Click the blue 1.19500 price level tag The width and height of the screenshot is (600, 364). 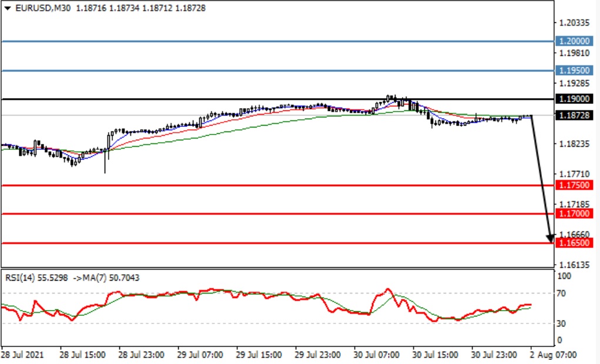pos(574,70)
